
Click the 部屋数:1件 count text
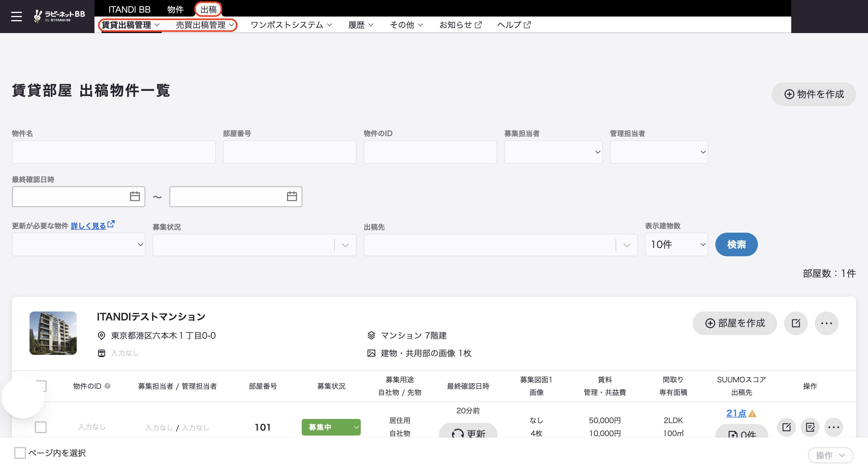click(829, 273)
